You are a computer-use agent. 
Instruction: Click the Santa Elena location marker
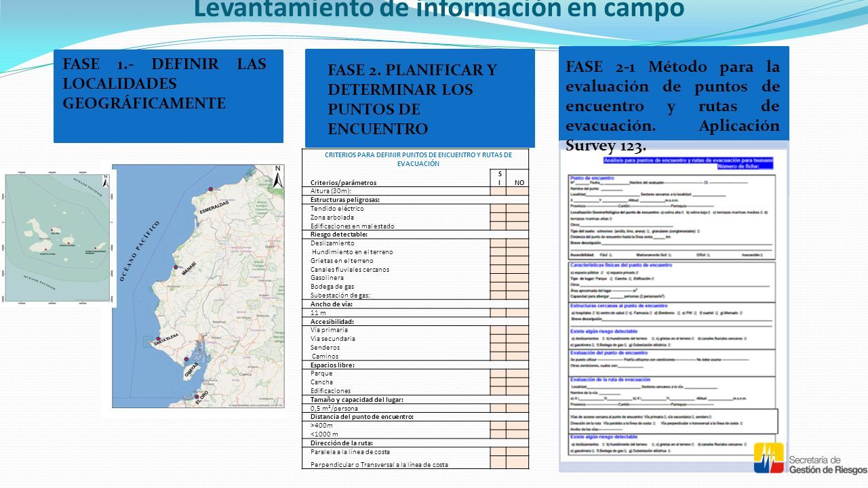(x=158, y=338)
